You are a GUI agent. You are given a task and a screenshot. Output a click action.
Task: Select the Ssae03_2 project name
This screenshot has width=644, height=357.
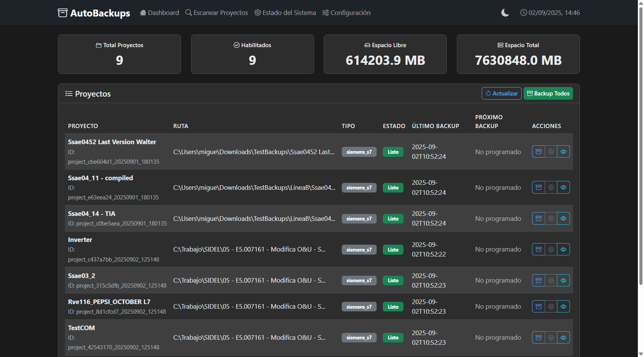point(82,276)
